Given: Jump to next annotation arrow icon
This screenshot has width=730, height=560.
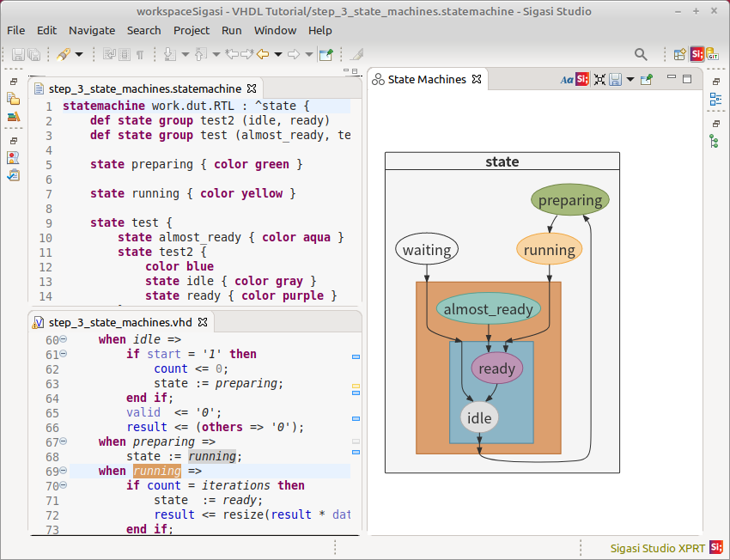Looking at the screenshot, I should [170, 54].
